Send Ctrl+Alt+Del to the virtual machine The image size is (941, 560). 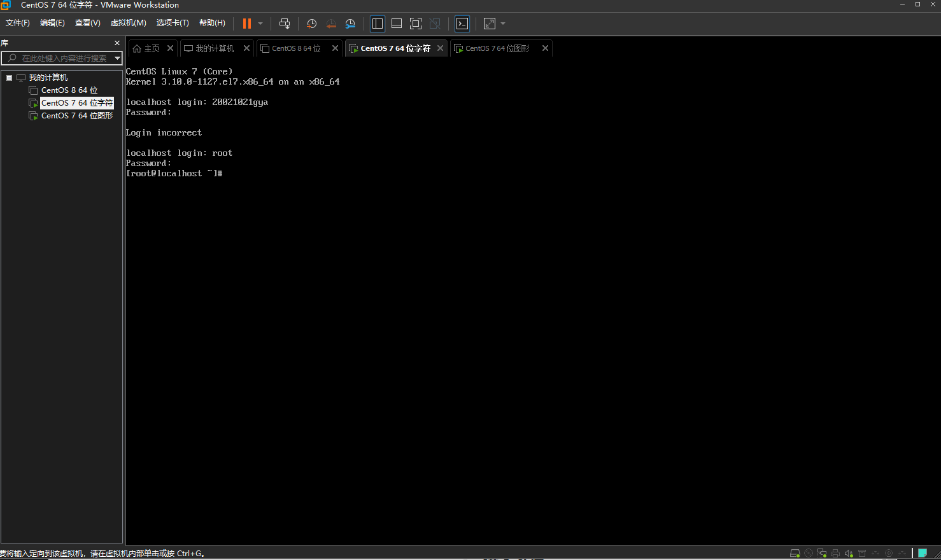coord(285,24)
